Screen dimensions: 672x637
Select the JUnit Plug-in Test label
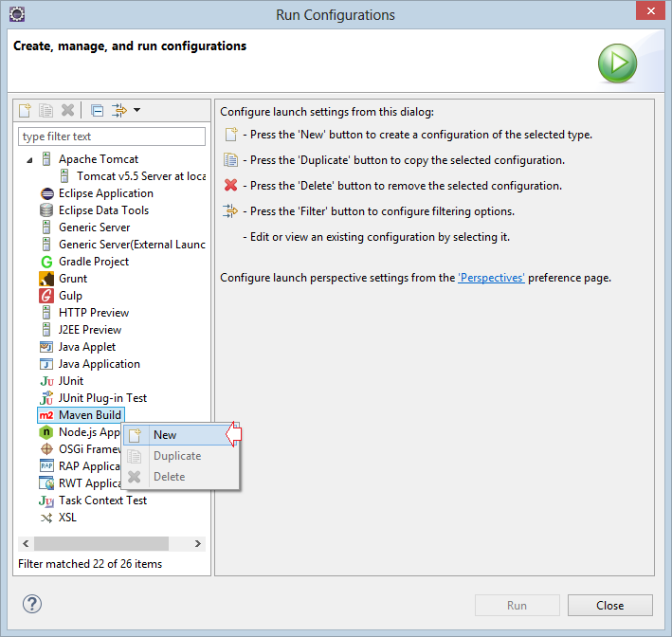103,398
